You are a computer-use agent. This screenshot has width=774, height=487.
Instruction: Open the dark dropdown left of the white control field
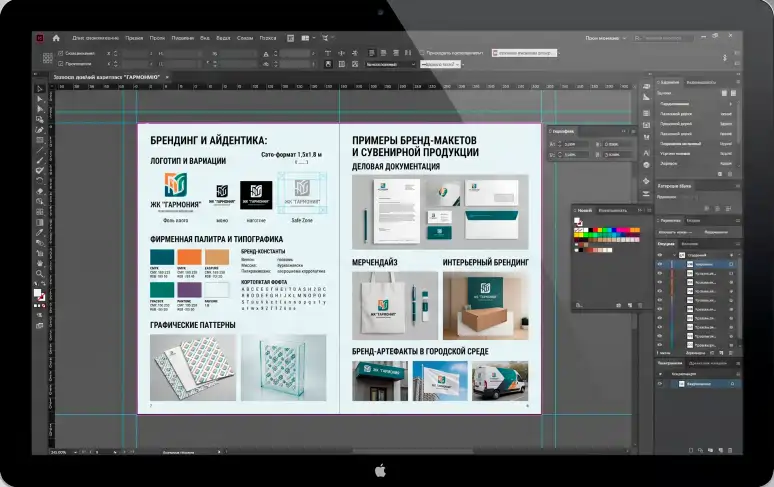391,64
